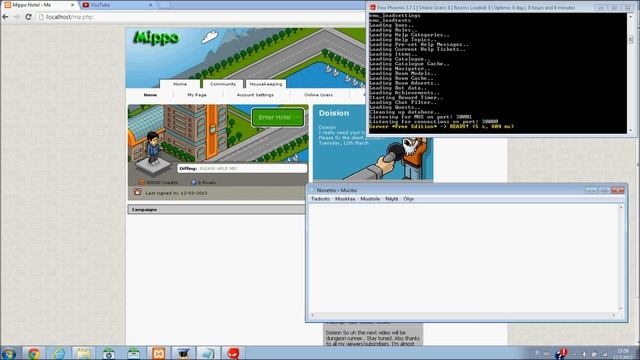Click the Campaigns section header
This screenshot has width=640, height=360.
216,209
